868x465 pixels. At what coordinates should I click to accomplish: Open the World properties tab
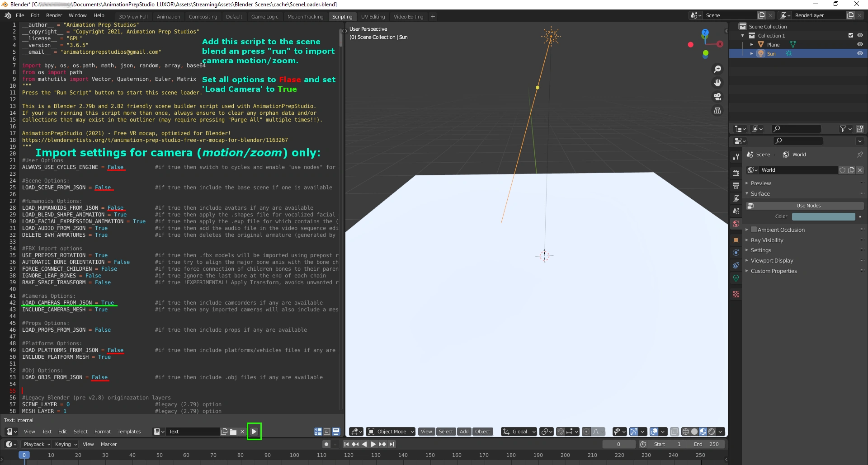736,224
